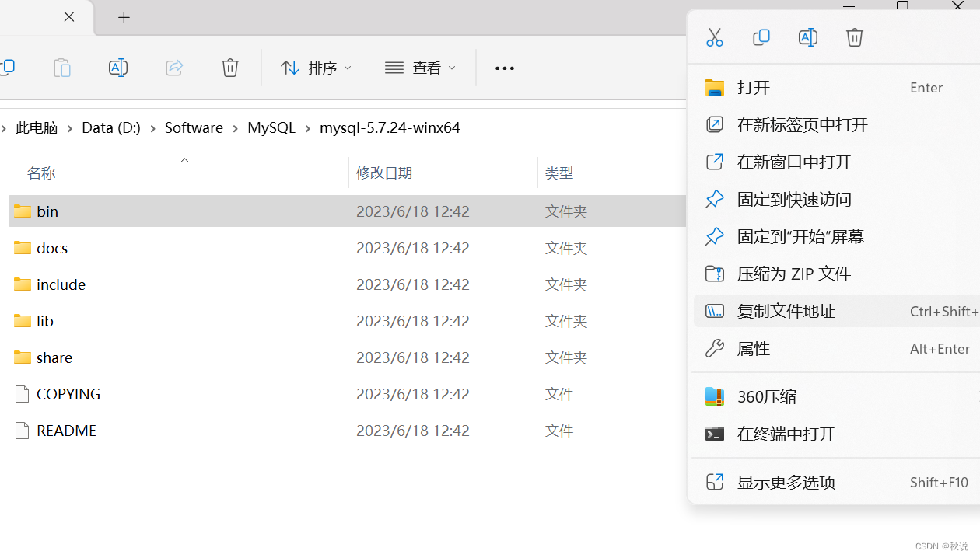
Task: Sort files by clicking the 修改日期 column header
Action: (383, 173)
